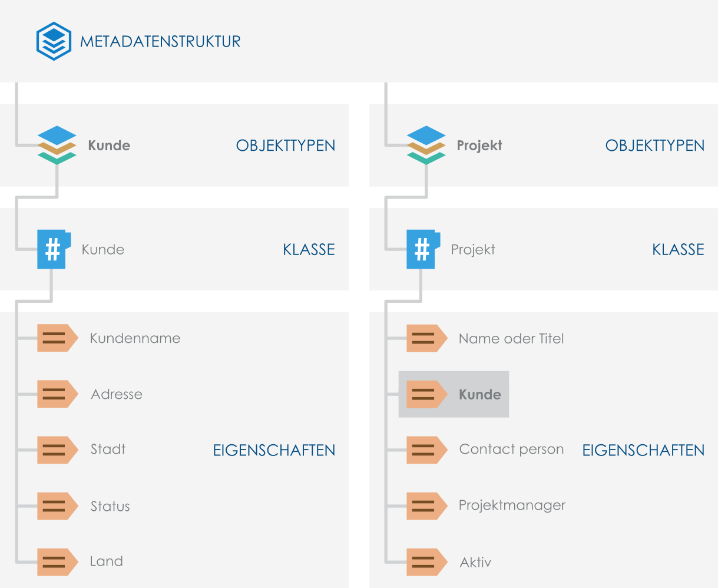Select the Name oder Titel property

(511, 339)
